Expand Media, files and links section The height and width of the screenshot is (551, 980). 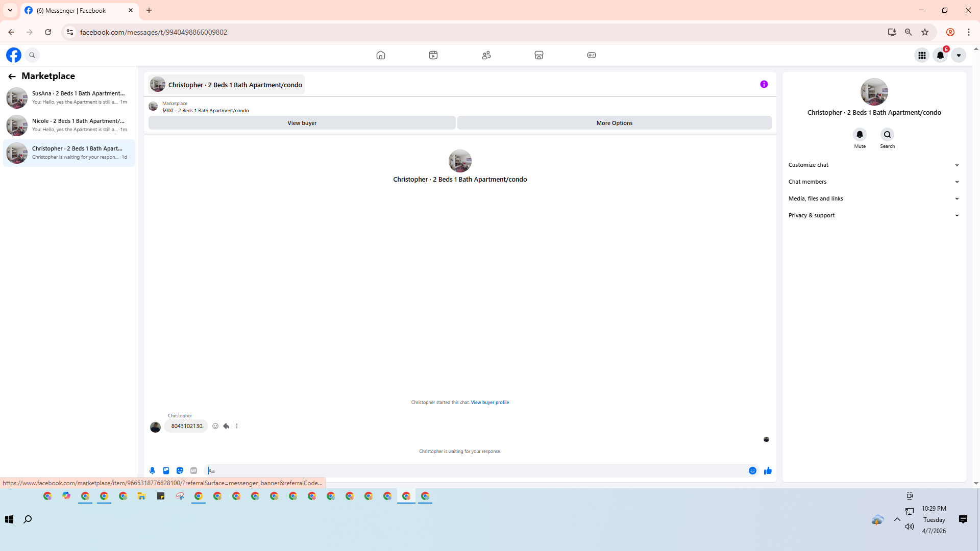point(874,198)
